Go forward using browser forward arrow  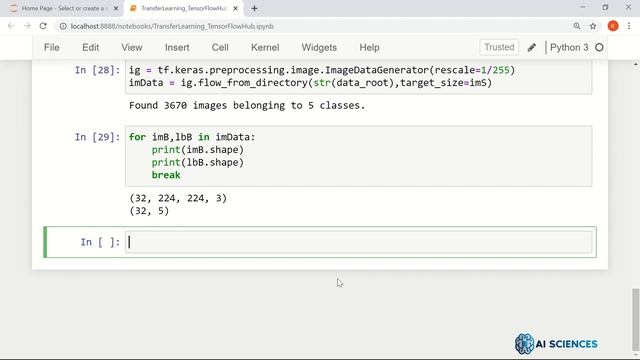point(27,26)
